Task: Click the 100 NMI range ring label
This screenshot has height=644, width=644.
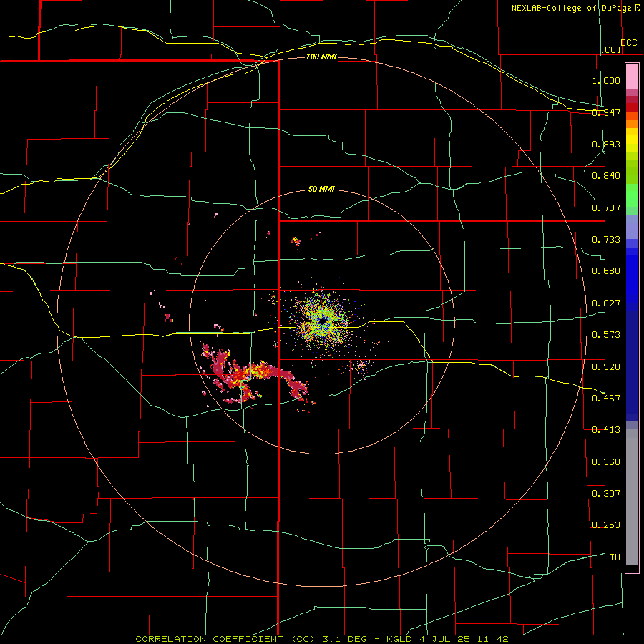Action: (321, 57)
